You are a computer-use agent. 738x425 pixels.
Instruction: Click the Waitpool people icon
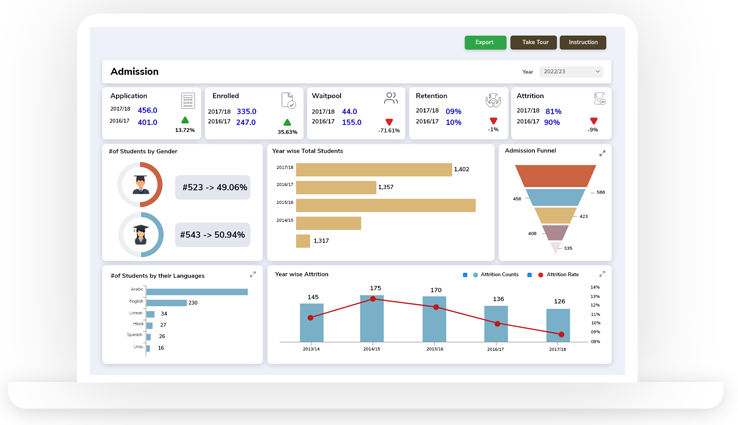tap(391, 98)
